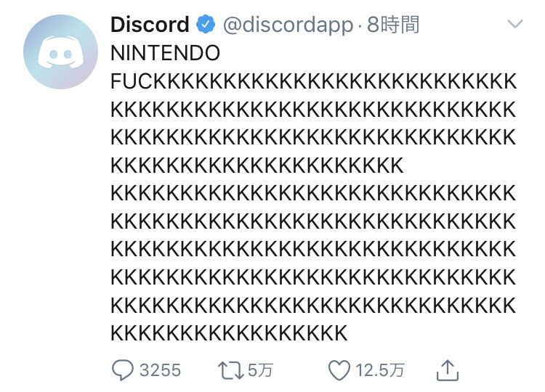Click the K line directly under FUCK line
The width and height of the screenshot is (545, 392).
pos(313,110)
